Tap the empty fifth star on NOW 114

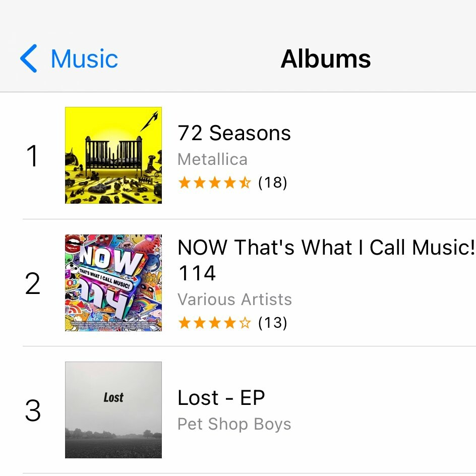coord(245,323)
